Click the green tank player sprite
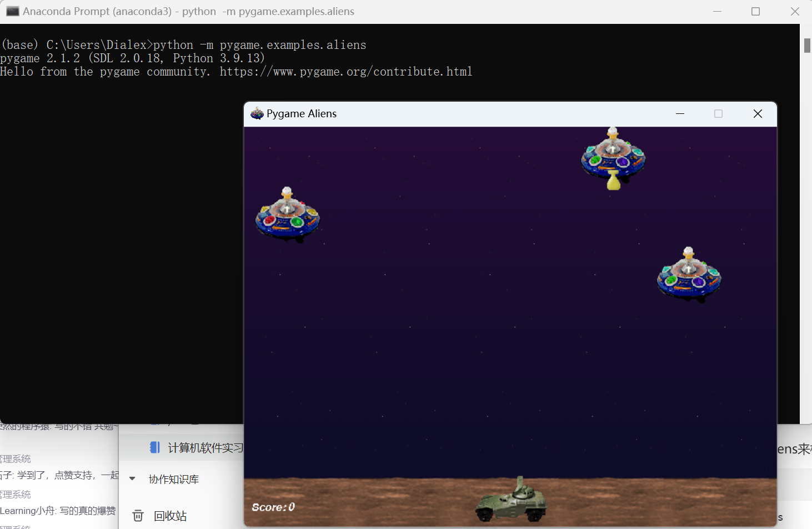Image resolution: width=812 pixels, height=529 pixels. 511,499
